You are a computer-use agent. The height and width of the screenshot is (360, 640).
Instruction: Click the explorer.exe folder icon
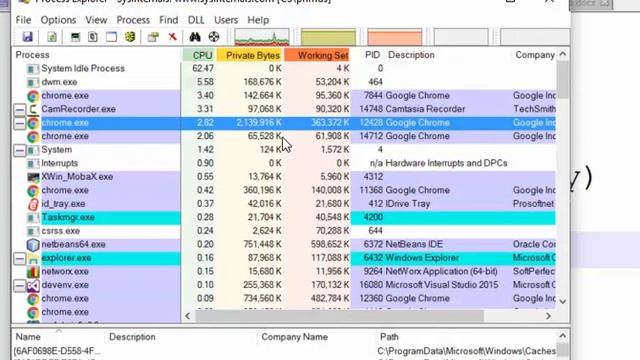click(33, 258)
